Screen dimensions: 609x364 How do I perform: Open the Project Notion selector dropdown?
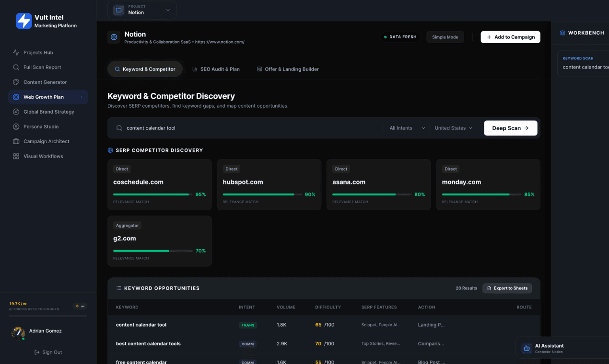tap(142, 10)
